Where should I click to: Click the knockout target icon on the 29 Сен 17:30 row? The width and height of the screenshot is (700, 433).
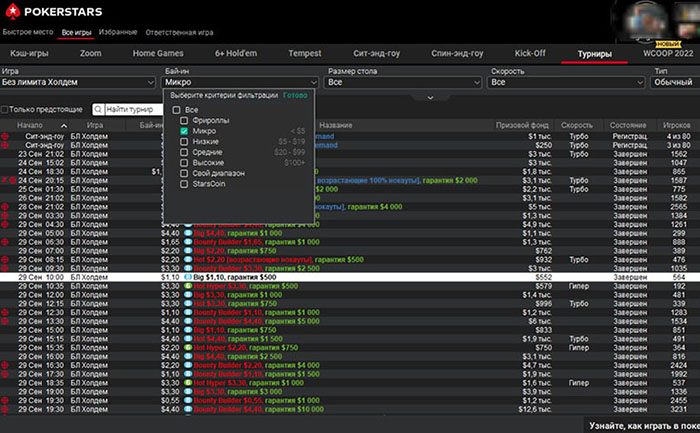click(5, 374)
